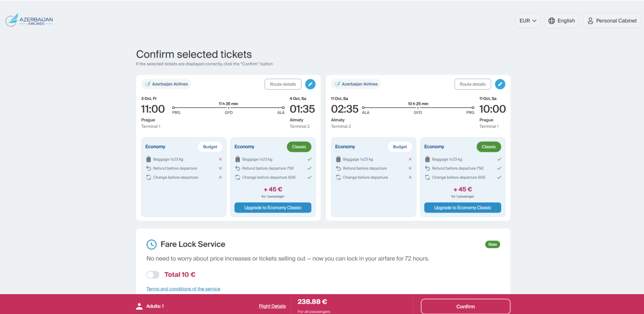Open the Personal Cabinet menu
This screenshot has height=314, width=644.
[x=612, y=21]
